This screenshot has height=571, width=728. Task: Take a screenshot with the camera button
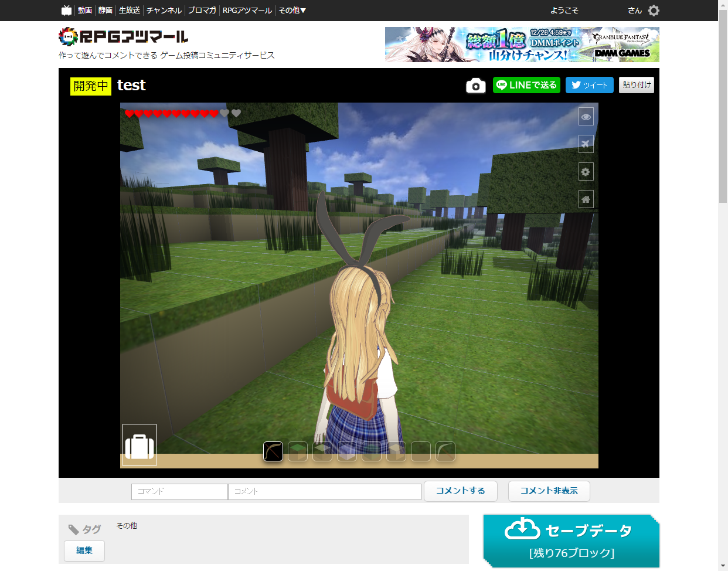point(475,86)
